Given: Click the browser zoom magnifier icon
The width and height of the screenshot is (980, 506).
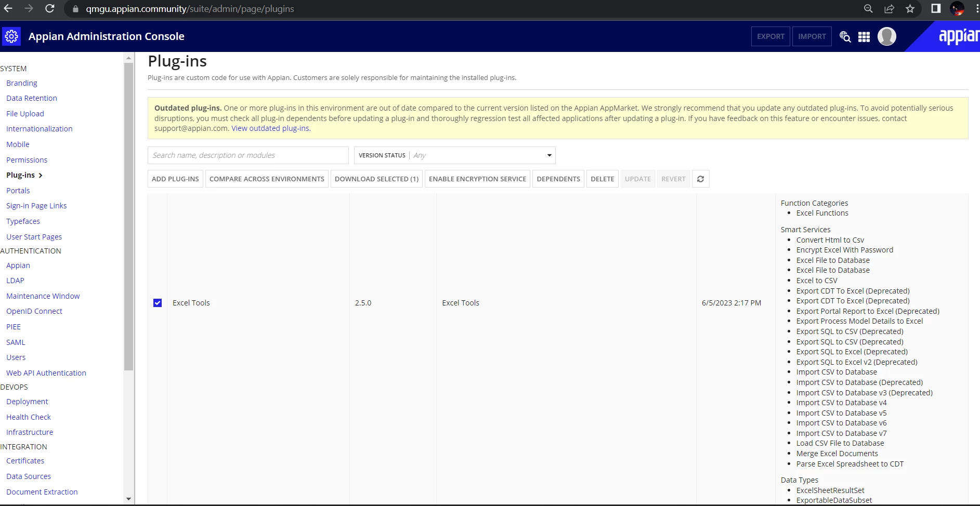Looking at the screenshot, I should (x=868, y=8).
